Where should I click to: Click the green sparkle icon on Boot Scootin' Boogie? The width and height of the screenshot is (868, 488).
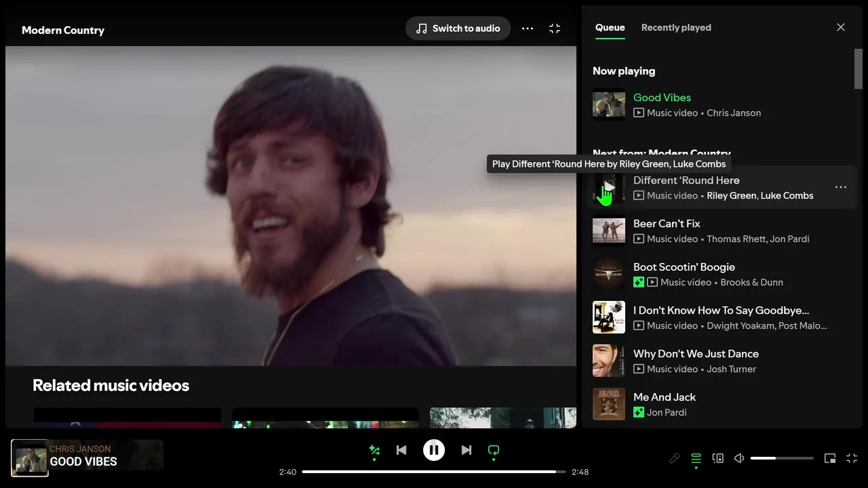639,282
